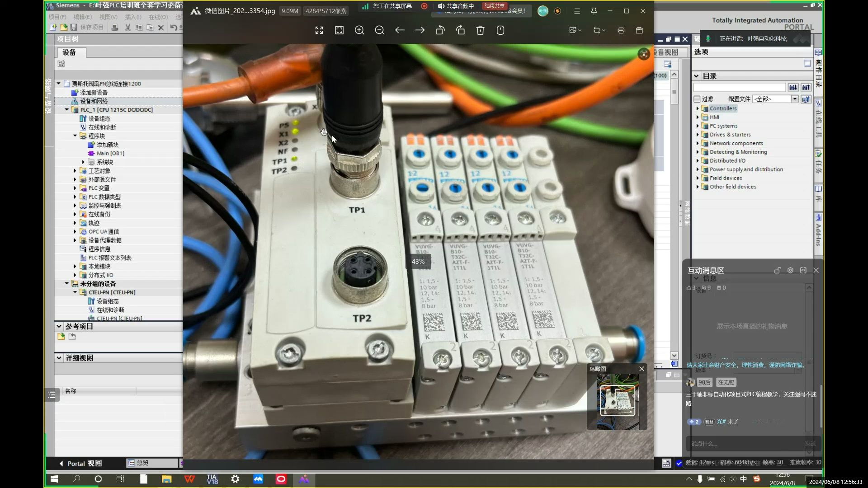Image resolution: width=868 pixels, height=488 pixels.
Task: Click the preview thumbnail in 鸟瞰图
Action: [617, 402]
